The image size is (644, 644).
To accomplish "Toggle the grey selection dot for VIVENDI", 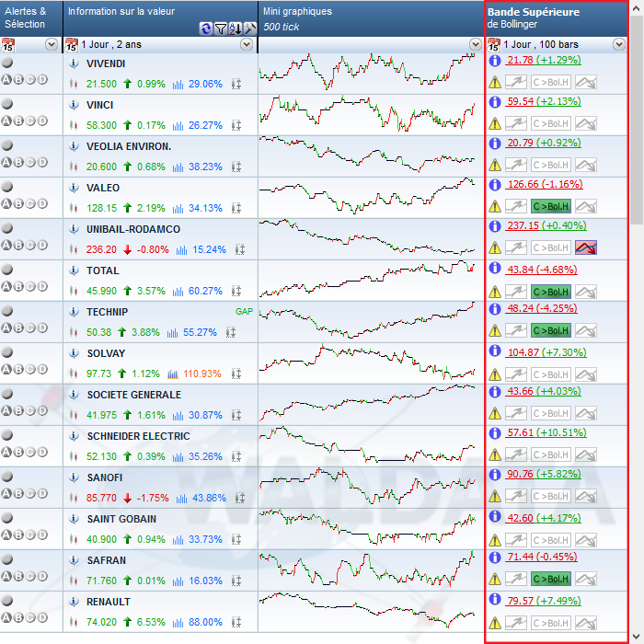I will (x=7, y=63).
